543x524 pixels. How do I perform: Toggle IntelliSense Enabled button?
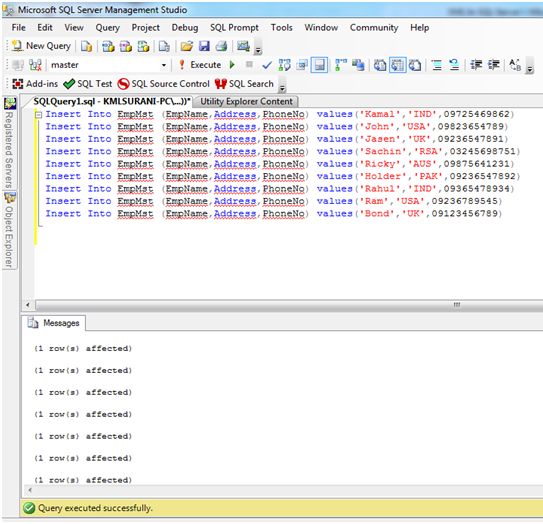(319, 65)
